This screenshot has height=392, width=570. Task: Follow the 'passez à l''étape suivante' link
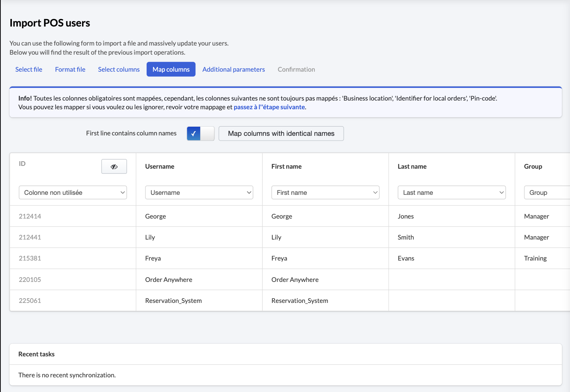[269, 107]
